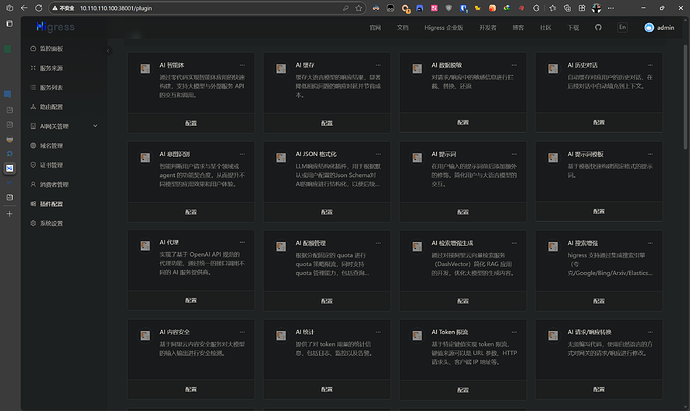Reload the page with the browser refresh icon

(39, 8)
